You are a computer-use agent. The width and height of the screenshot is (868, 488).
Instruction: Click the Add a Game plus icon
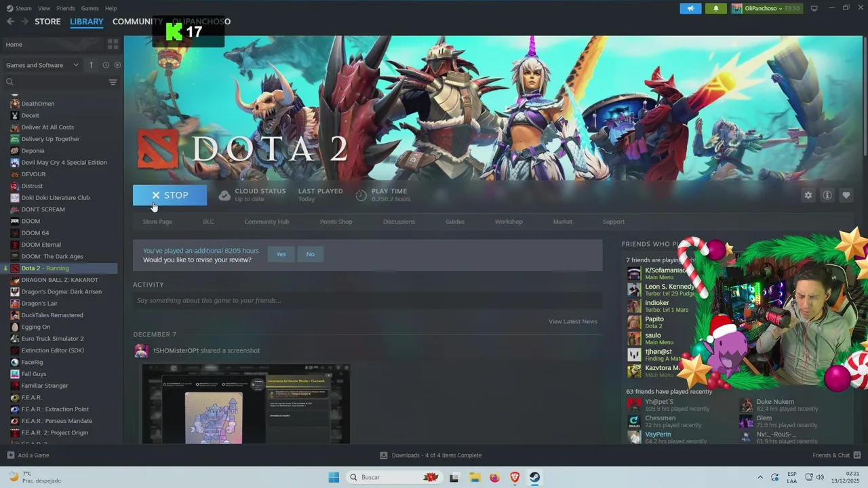coord(10,455)
